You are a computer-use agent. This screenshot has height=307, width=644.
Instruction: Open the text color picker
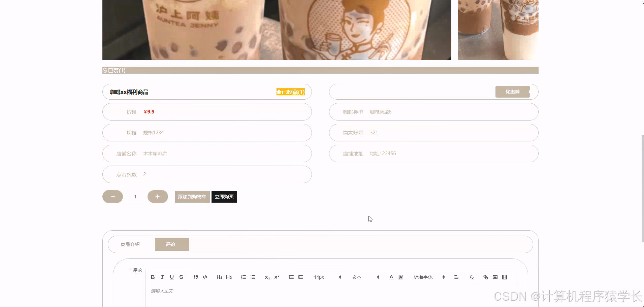tap(391, 277)
